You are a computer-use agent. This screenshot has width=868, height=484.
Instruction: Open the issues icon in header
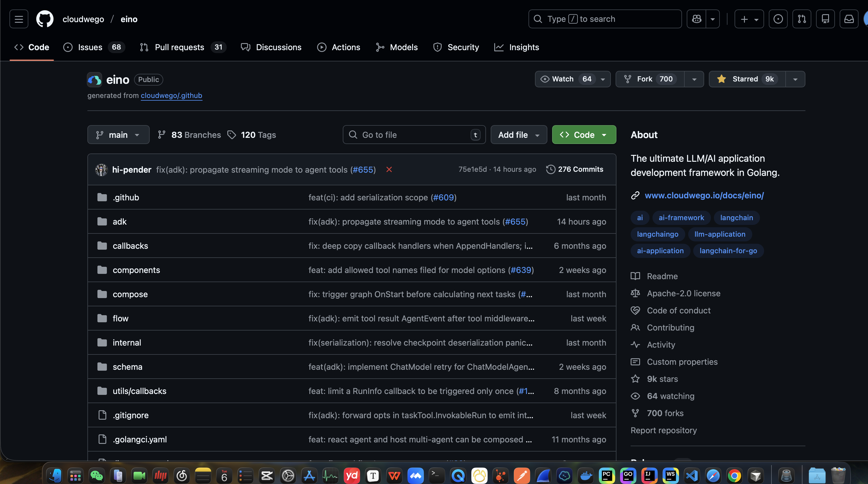point(778,19)
